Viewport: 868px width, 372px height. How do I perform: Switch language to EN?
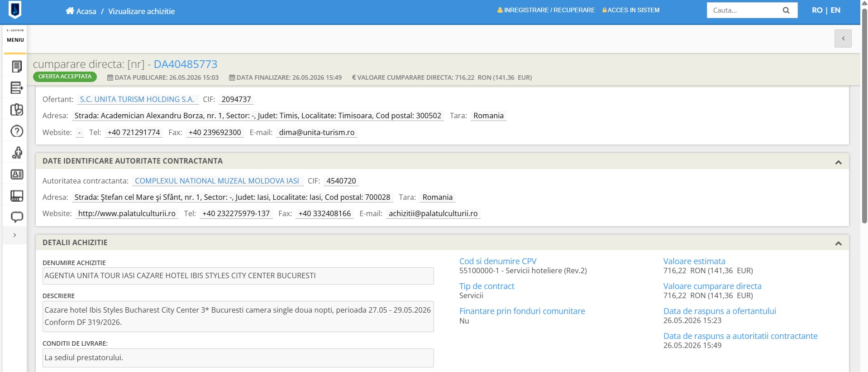[x=835, y=10]
